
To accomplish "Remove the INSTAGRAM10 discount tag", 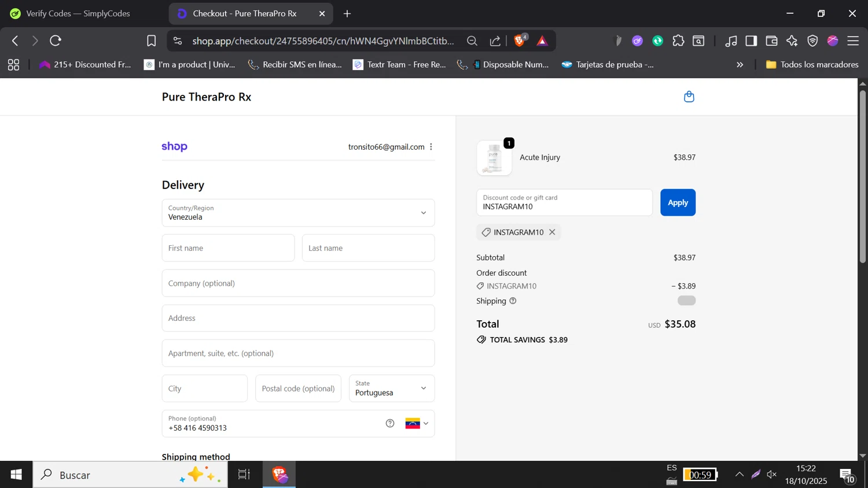I will pyautogui.click(x=552, y=232).
